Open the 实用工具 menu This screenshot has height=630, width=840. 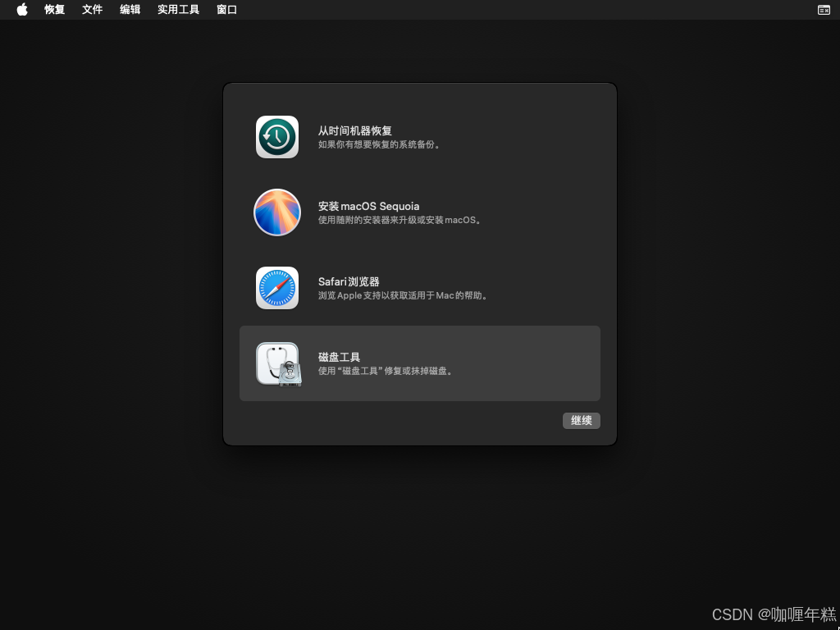178,10
